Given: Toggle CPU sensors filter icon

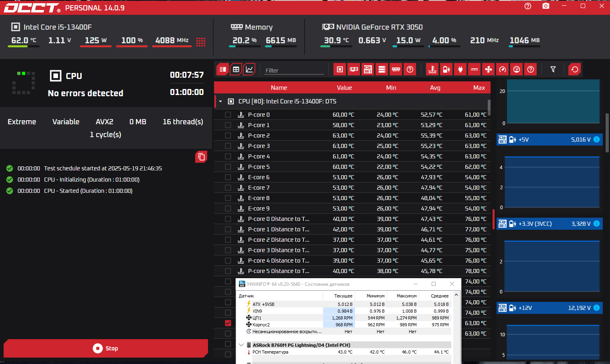Looking at the screenshot, I should click(x=340, y=69).
